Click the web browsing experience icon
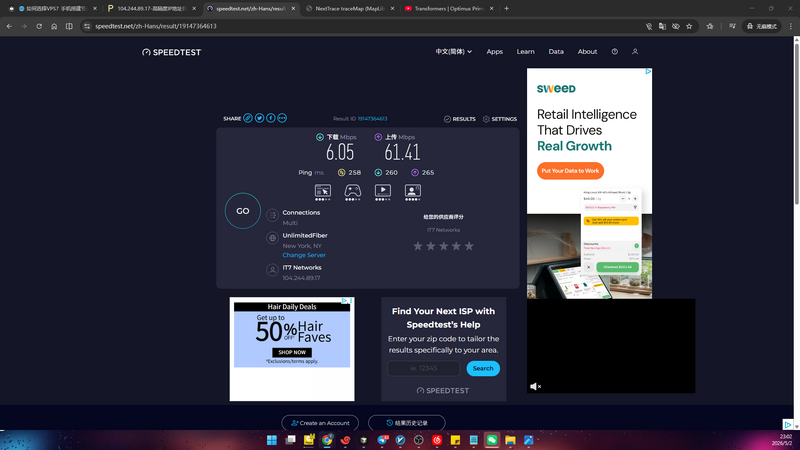 [x=322, y=191]
